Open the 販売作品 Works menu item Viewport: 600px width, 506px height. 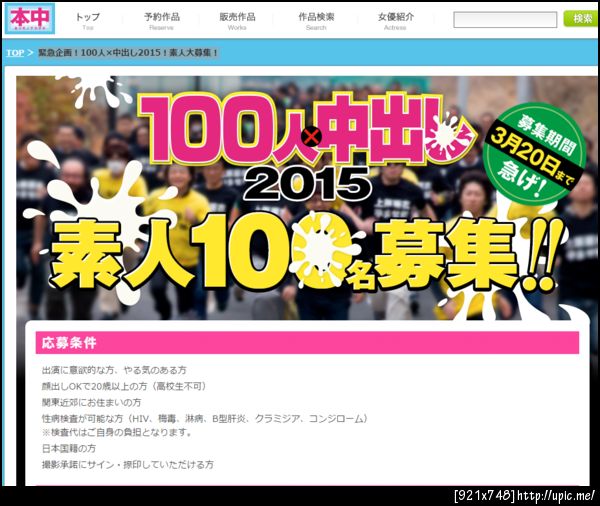pyautogui.click(x=237, y=21)
